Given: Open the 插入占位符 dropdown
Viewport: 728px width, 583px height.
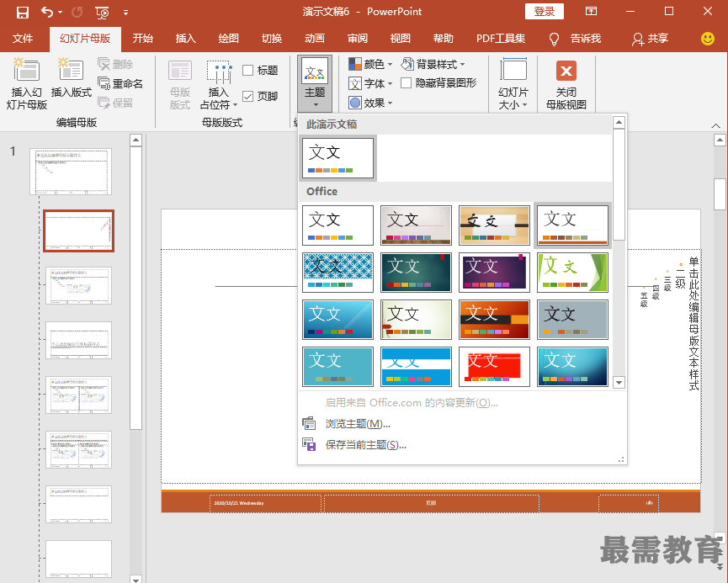Looking at the screenshot, I should [x=219, y=84].
